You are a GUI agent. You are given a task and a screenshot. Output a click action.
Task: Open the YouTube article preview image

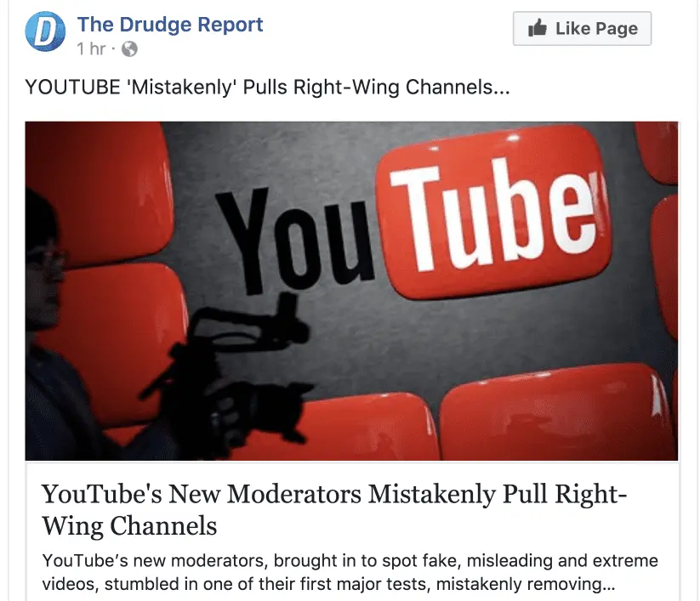click(x=351, y=291)
